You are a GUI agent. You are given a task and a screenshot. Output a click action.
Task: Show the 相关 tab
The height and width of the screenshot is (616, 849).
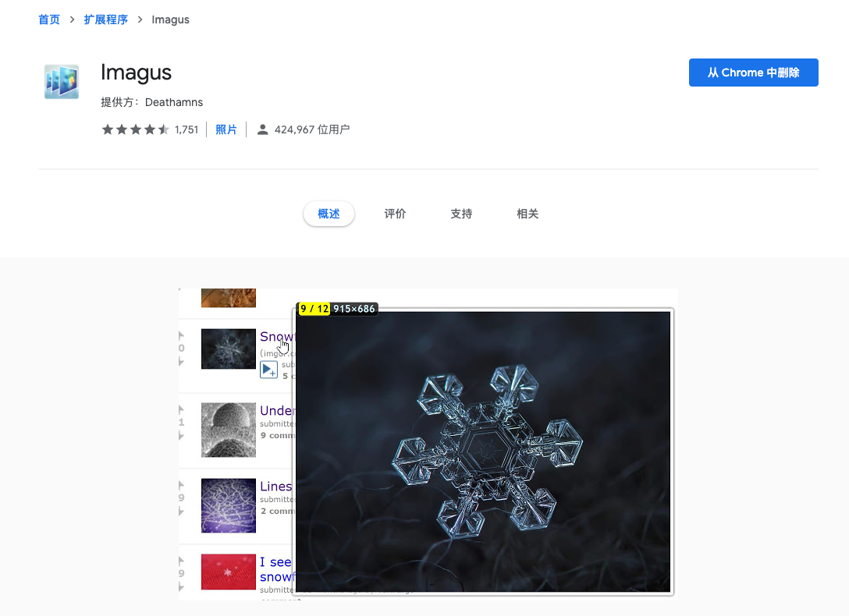click(528, 214)
